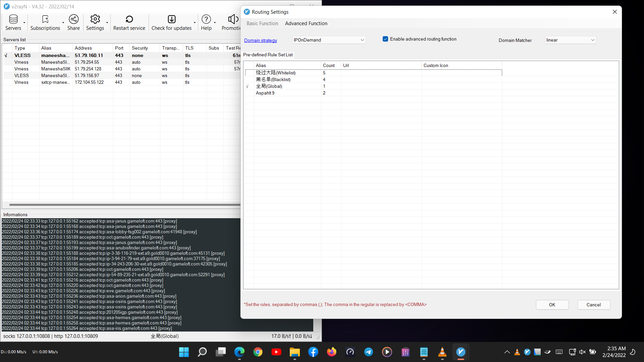This screenshot has height=362, width=644.
Task: Switch to the Basic Function tab
Action: click(x=262, y=23)
